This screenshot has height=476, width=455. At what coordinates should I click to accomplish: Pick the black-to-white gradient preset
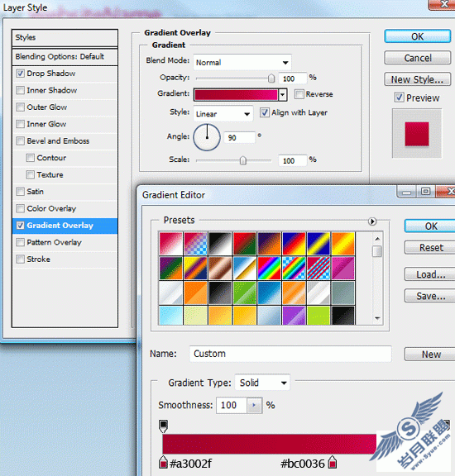(220, 244)
